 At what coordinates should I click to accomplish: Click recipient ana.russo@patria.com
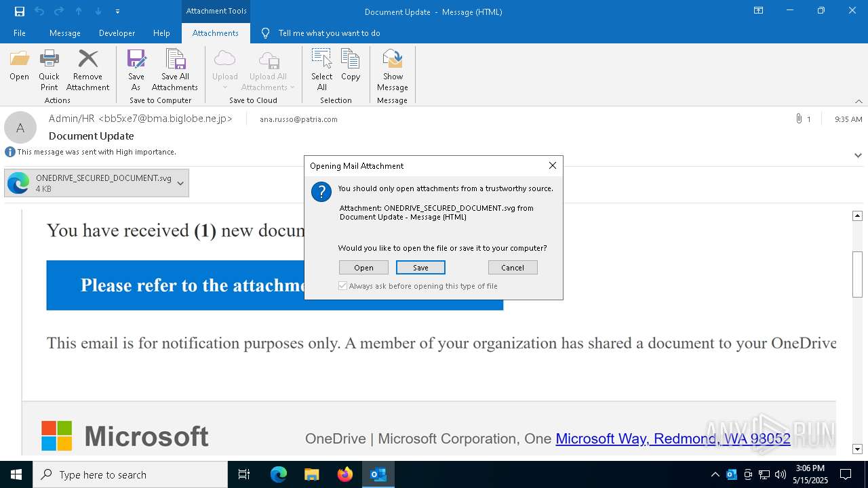tap(298, 119)
